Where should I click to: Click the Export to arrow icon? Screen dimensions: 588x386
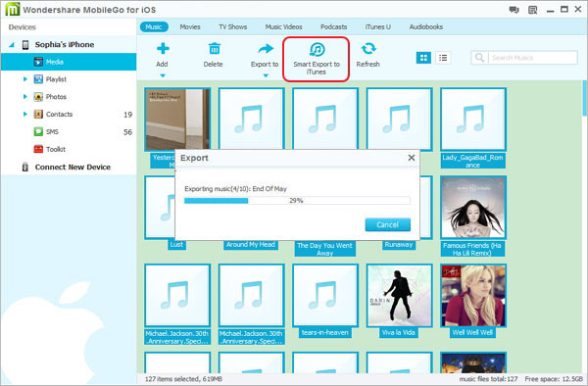pos(266,49)
